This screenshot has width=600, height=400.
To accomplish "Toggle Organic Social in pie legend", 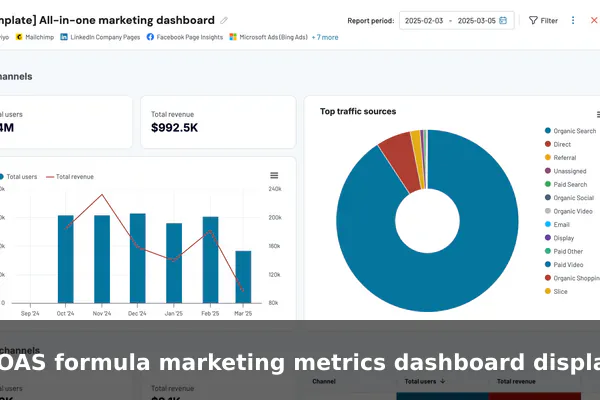I will [569, 198].
